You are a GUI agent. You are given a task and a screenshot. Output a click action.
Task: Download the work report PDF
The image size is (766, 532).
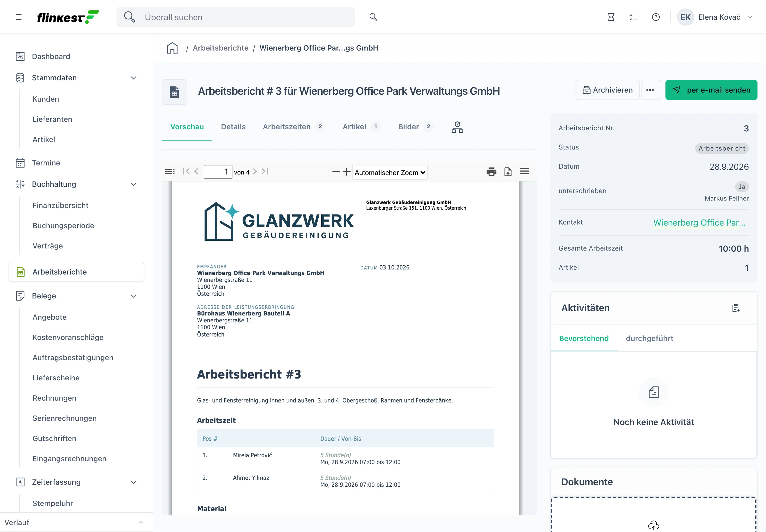tap(508, 172)
